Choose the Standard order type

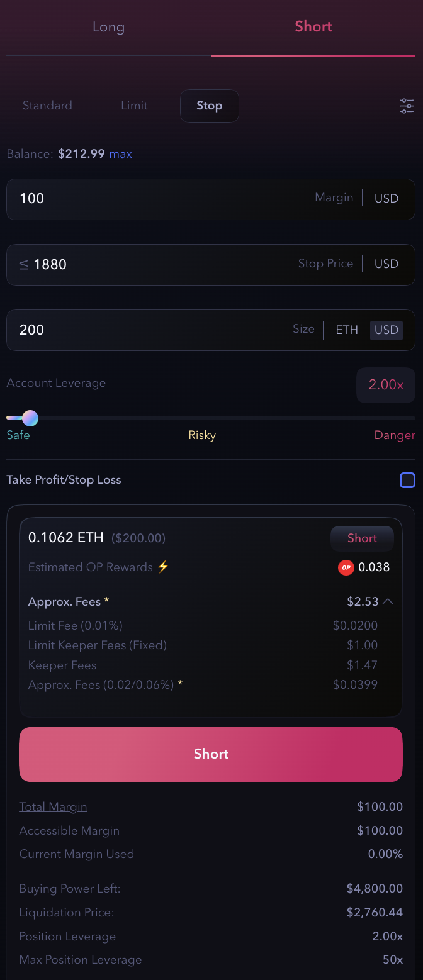(47, 106)
